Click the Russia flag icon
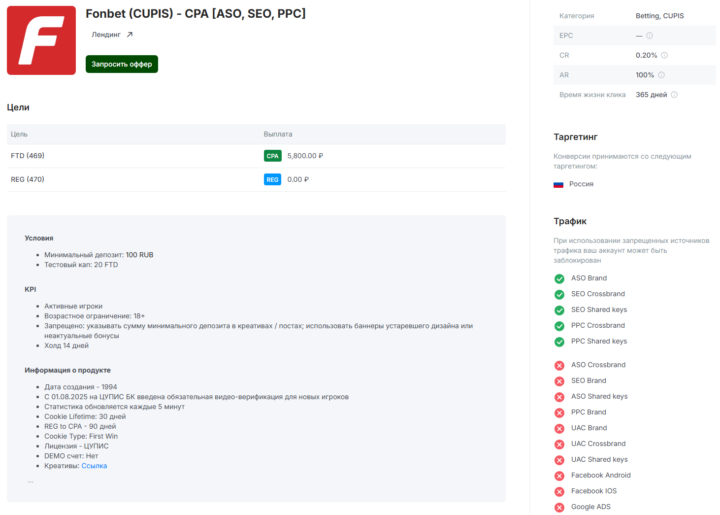Screen dimensions: 720x515 click(x=558, y=185)
